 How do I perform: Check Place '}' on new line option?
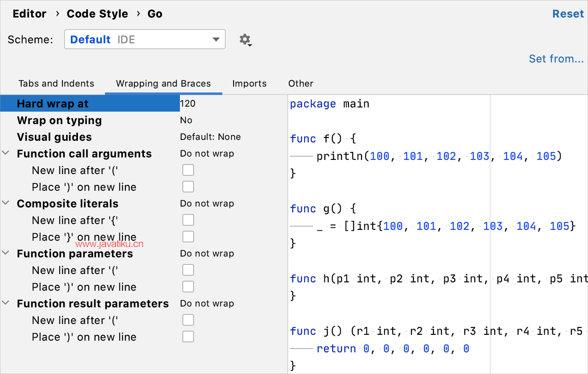[188, 237]
